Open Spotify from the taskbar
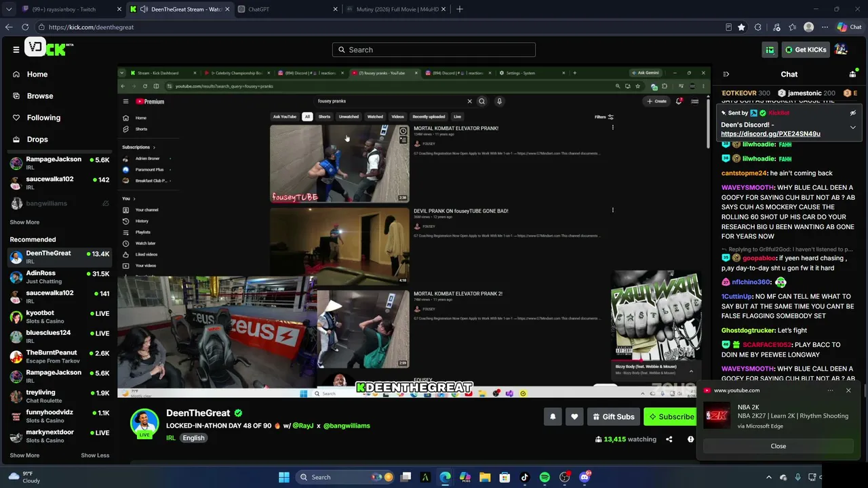Image resolution: width=868 pixels, height=488 pixels. click(x=545, y=477)
